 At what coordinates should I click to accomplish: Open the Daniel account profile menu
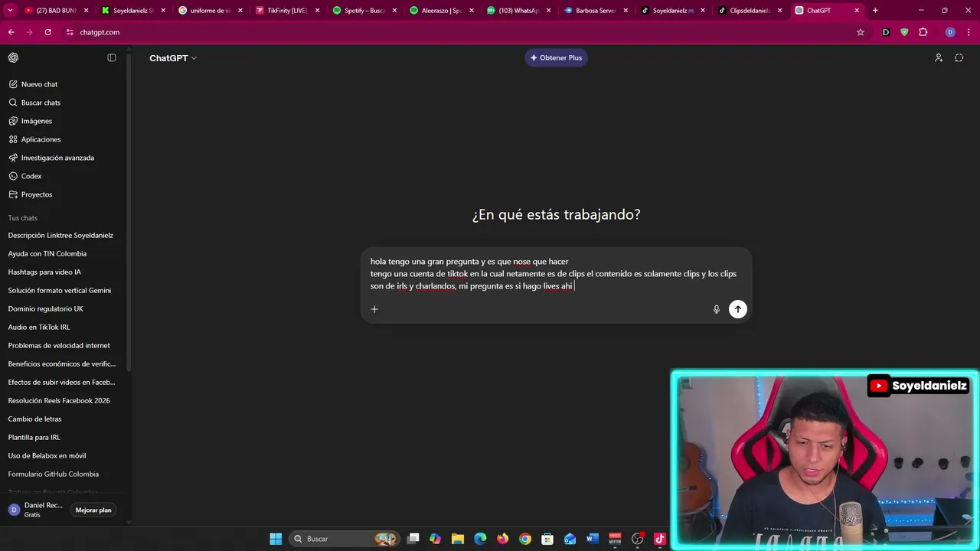(x=36, y=510)
